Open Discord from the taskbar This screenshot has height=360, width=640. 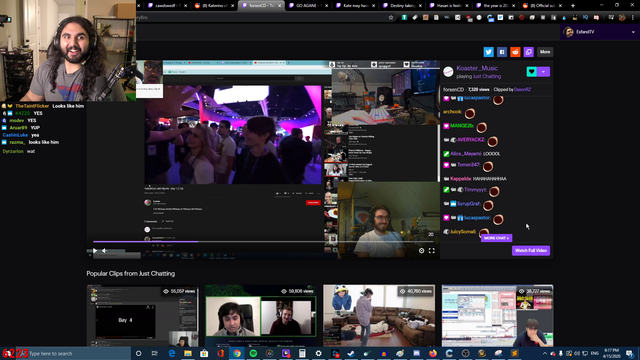pyautogui.click(x=416, y=353)
